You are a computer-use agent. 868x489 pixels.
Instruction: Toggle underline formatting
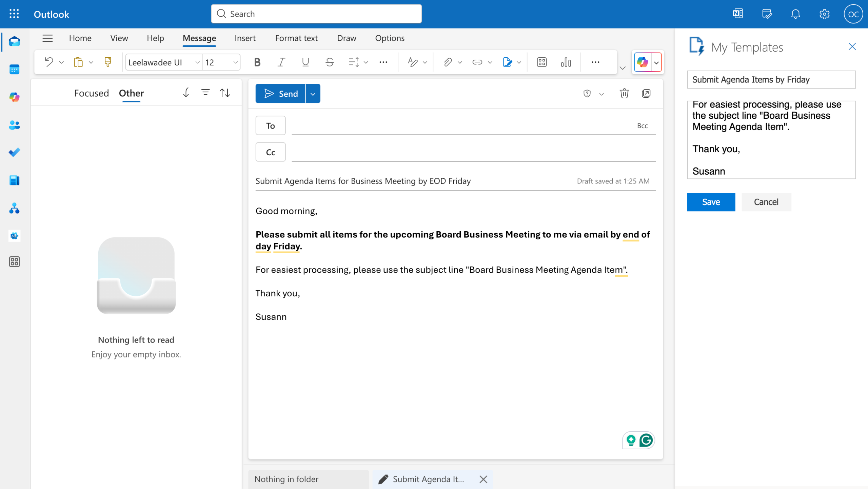(305, 62)
